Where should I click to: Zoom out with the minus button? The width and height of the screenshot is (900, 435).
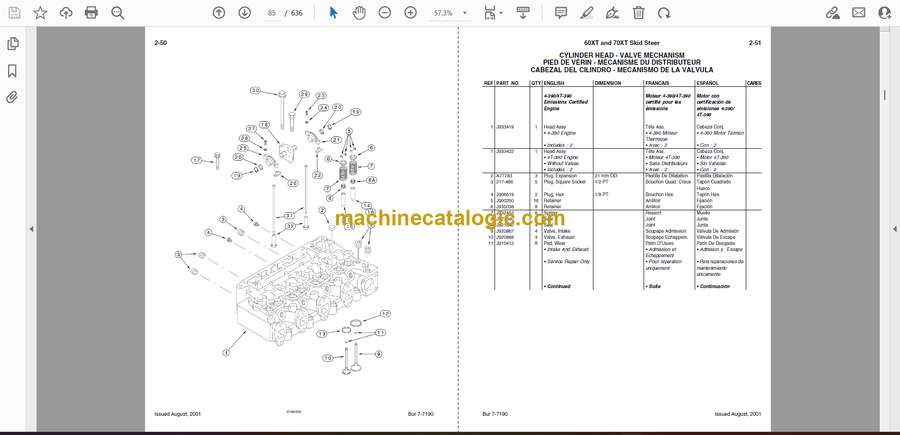tap(385, 13)
